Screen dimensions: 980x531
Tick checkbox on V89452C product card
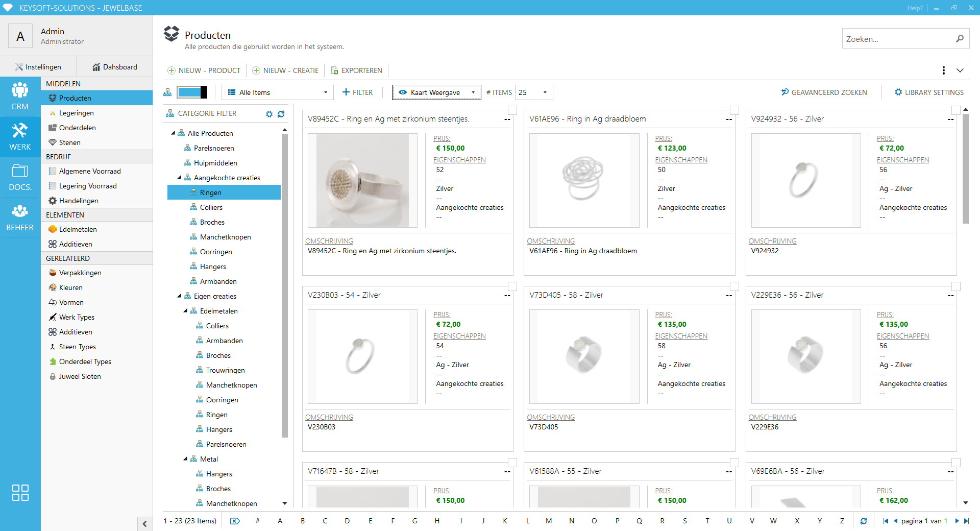coord(512,110)
